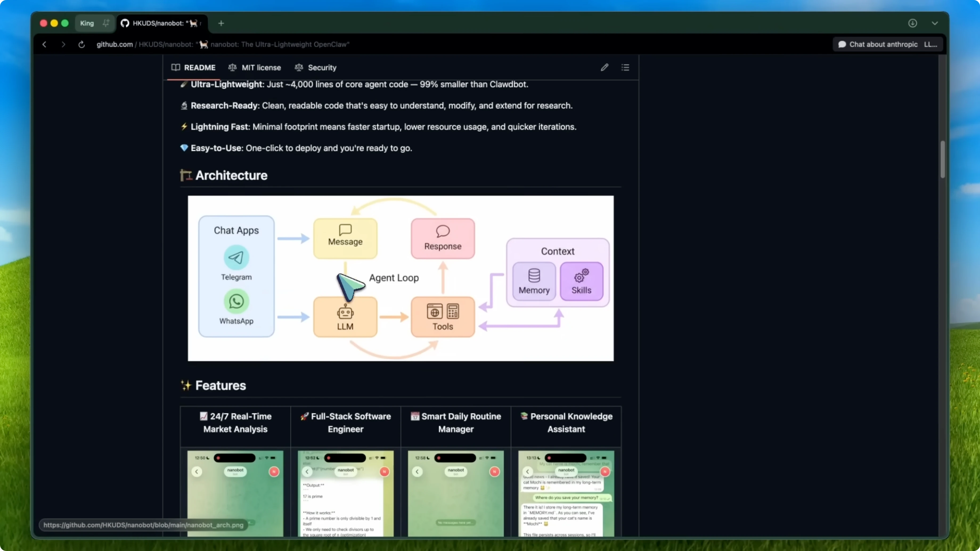Open the README outline list icon

point(626,67)
